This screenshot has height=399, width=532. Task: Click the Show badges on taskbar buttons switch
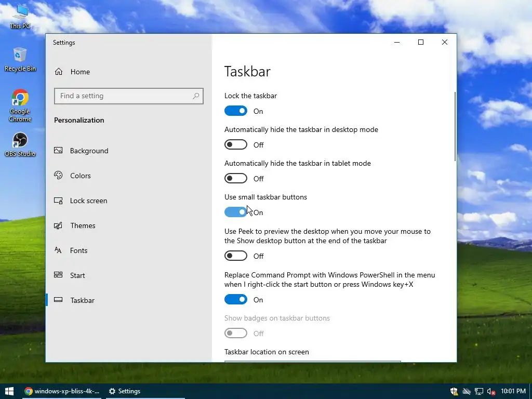click(236, 333)
